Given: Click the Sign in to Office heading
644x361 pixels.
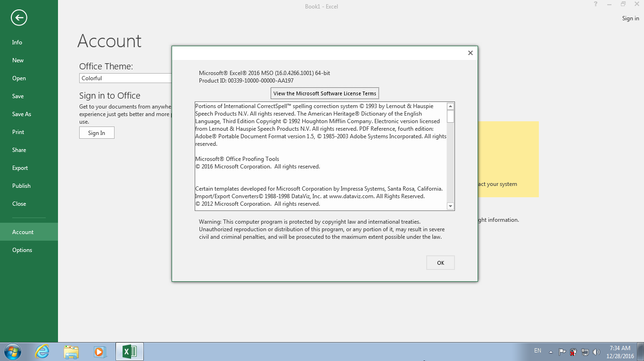Looking at the screenshot, I should point(110,96).
